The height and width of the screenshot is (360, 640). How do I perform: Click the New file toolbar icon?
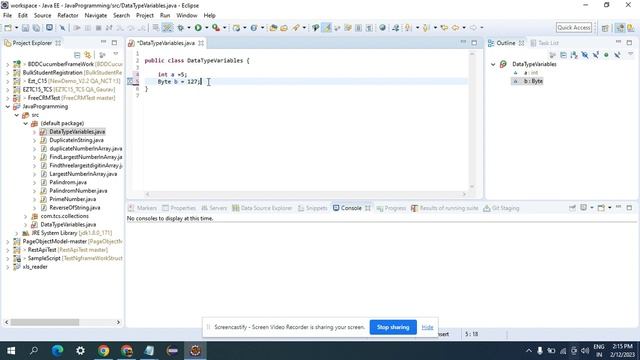pos(8,28)
